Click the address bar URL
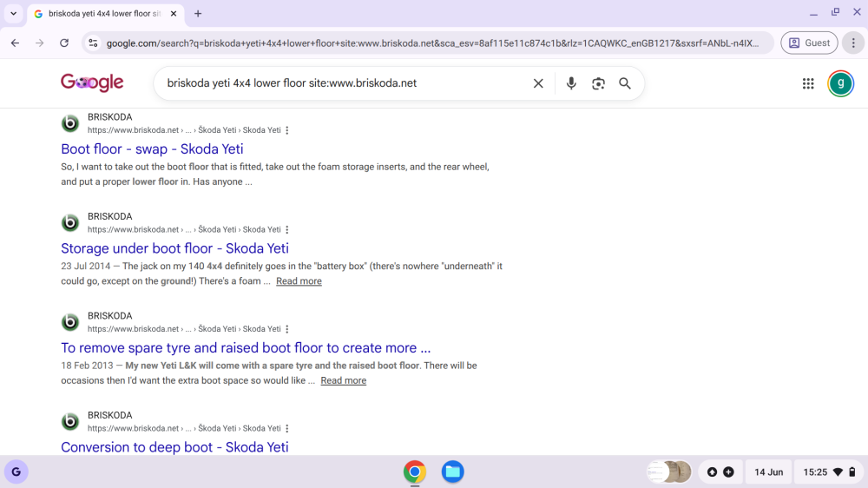Screen dimensions: 868x488 pyautogui.click(x=431, y=43)
